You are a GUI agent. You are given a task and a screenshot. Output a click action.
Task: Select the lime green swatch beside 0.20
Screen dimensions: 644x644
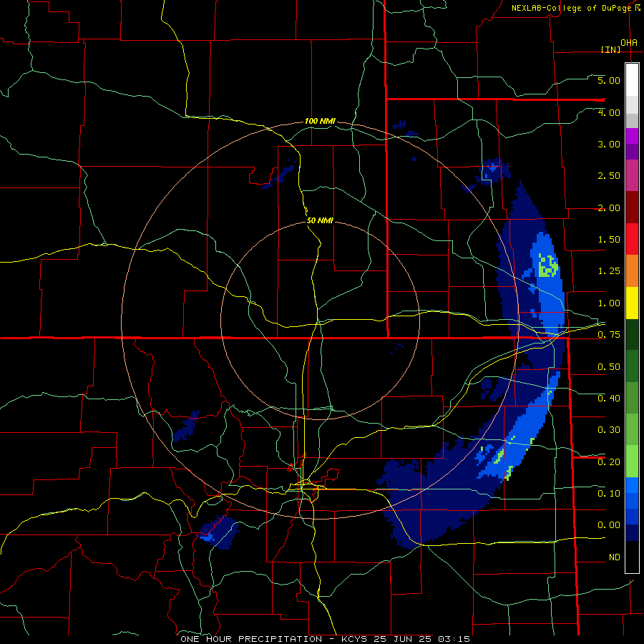(632, 462)
